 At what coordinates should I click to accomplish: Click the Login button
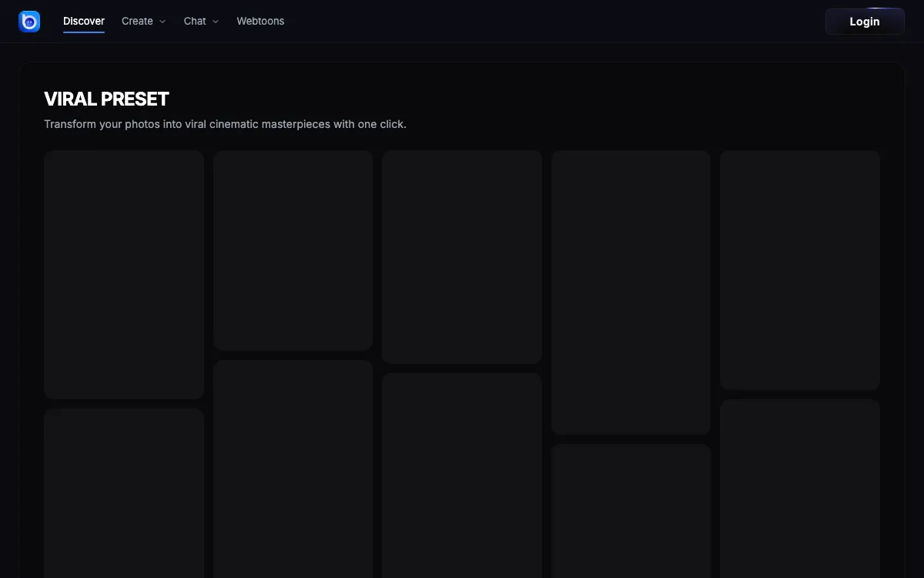[x=865, y=22]
